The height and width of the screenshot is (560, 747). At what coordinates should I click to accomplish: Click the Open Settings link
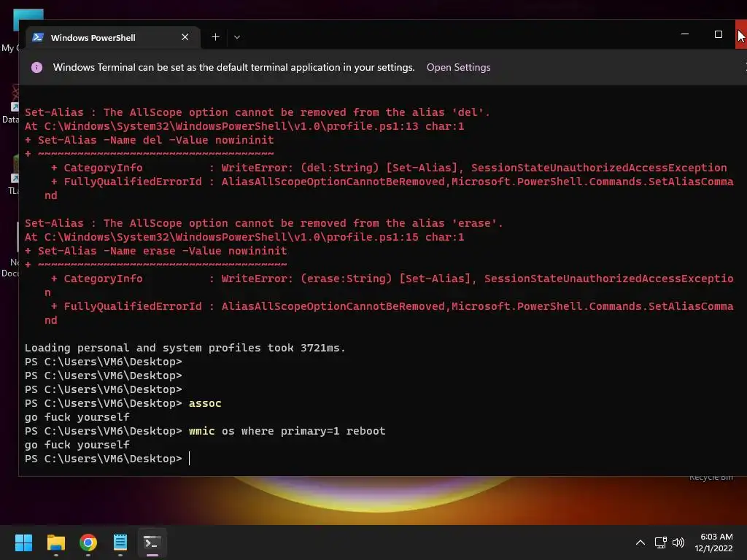click(458, 67)
